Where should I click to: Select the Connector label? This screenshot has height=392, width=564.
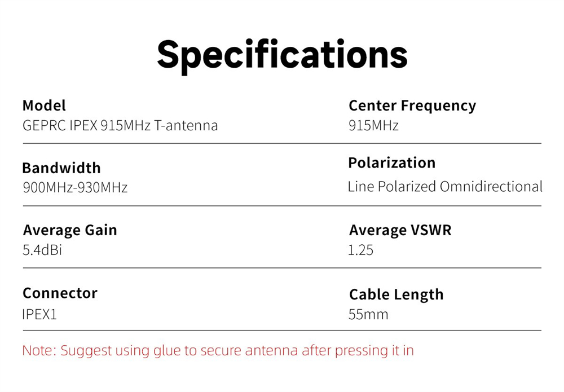pyautogui.click(x=60, y=293)
